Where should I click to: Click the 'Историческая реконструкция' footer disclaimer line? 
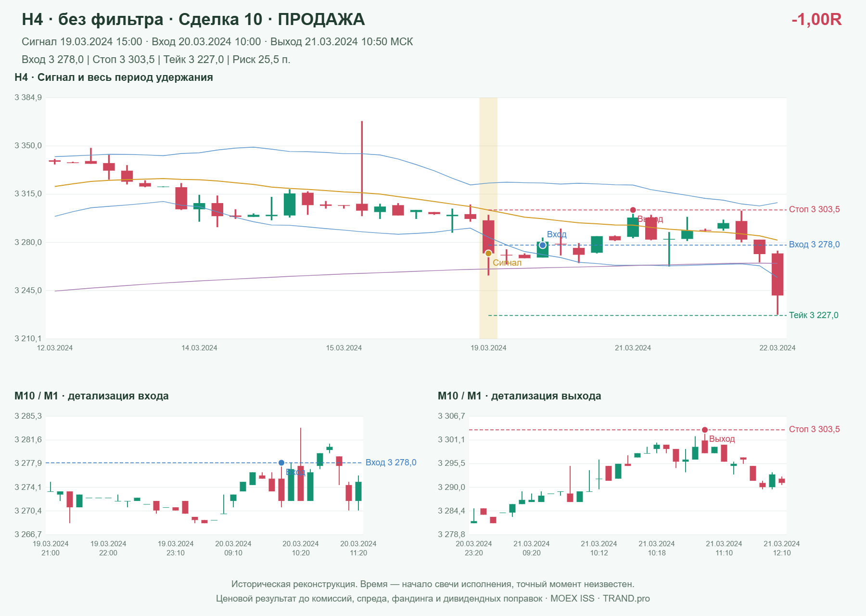point(433,584)
